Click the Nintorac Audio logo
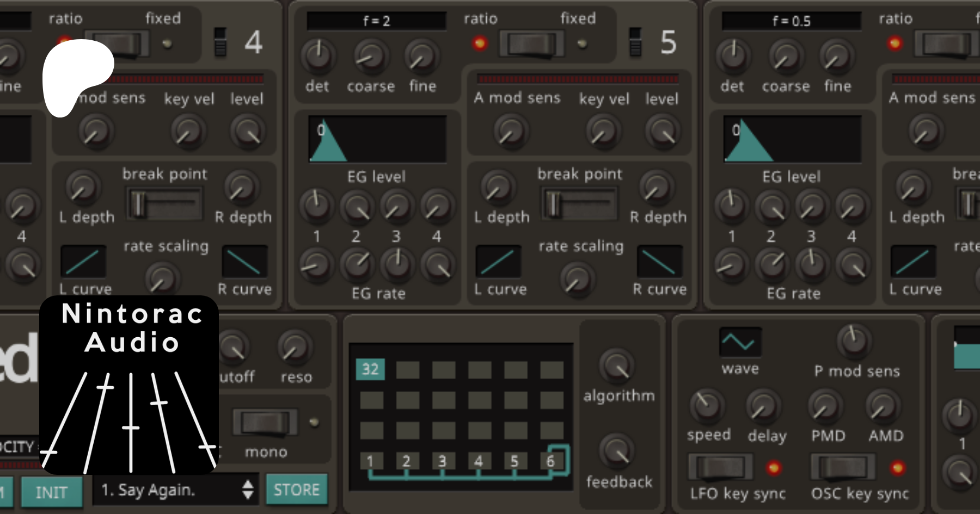The image size is (980, 514). [x=130, y=385]
